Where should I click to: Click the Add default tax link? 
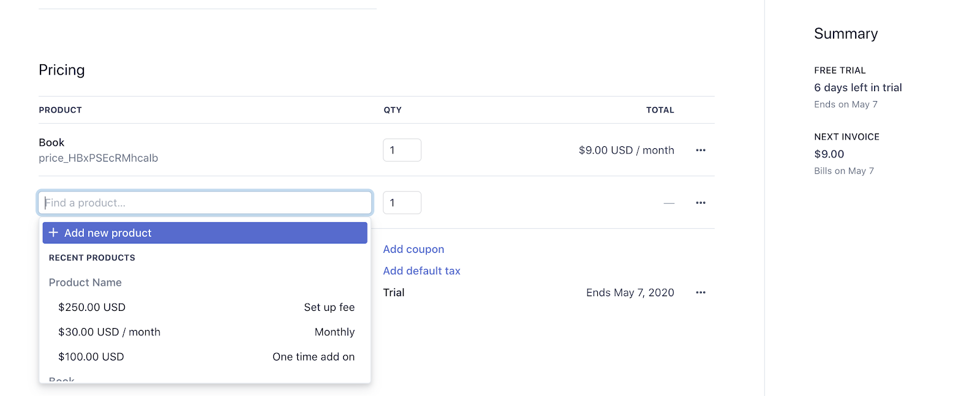coord(421,271)
